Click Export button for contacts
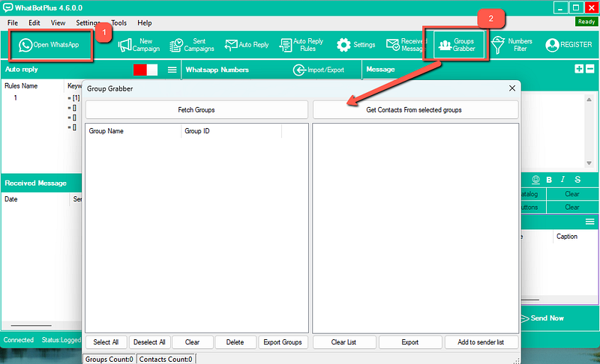The width and height of the screenshot is (600, 364). [409, 342]
